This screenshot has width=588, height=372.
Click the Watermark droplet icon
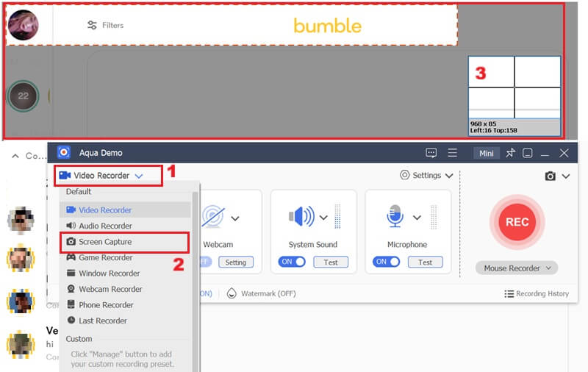[x=232, y=293]
